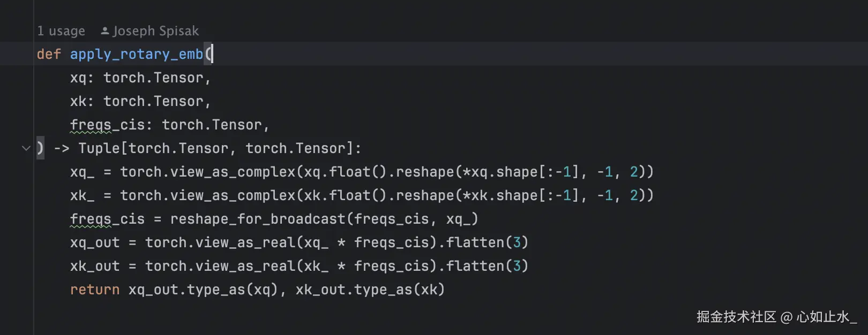Image resolution: width=868 pixels, height=335 pixels.
Task: Click the opening parenthesis at the caret
Action: 208,54
